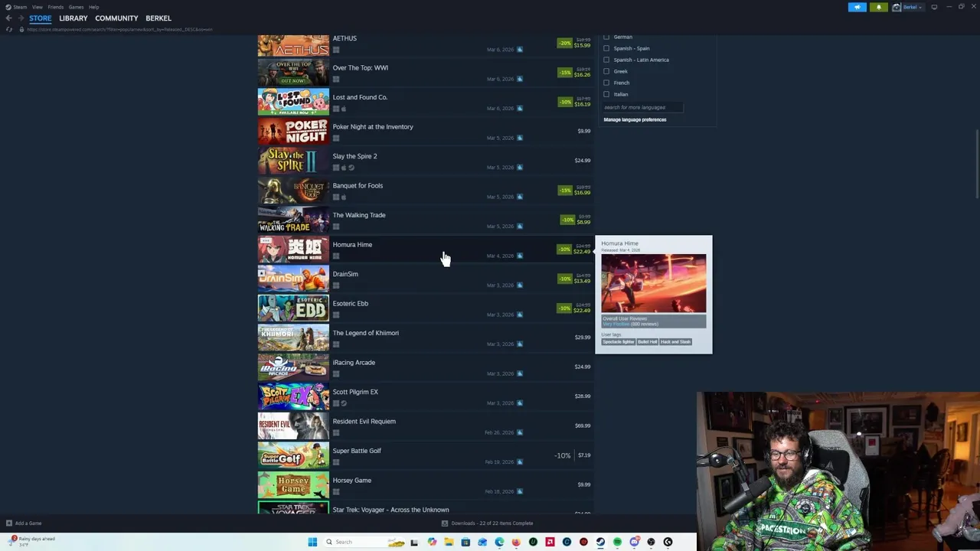Click the page vertical scrollbar thumb

976,165
